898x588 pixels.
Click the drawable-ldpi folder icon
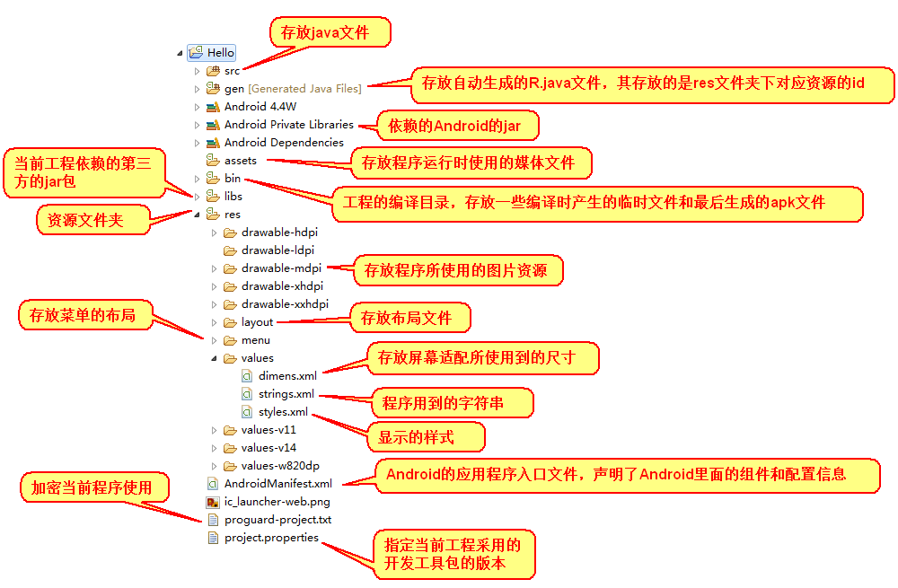click(x=230, y=250)
